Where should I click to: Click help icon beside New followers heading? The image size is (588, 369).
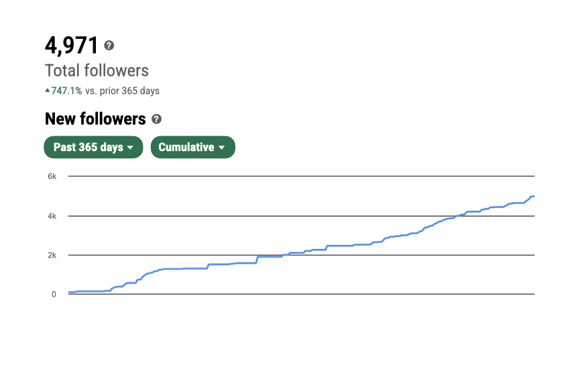156,119
